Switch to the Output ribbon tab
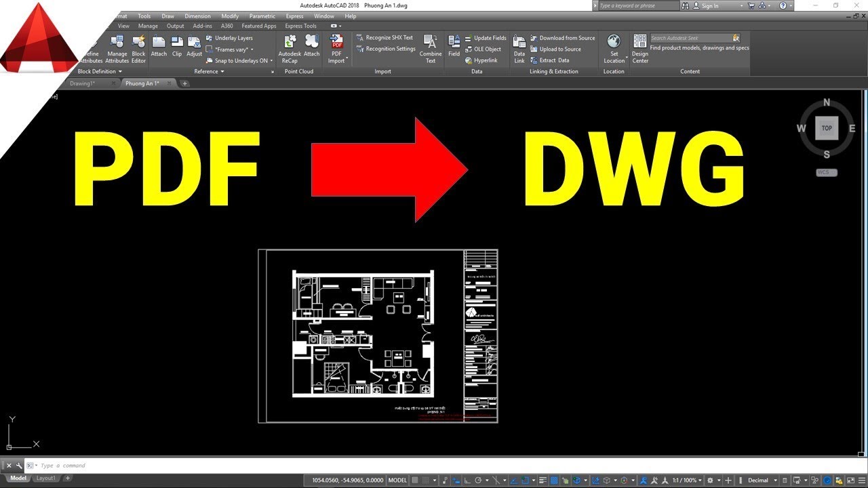Viewport: 868px width, 488px height. [175, 26]
